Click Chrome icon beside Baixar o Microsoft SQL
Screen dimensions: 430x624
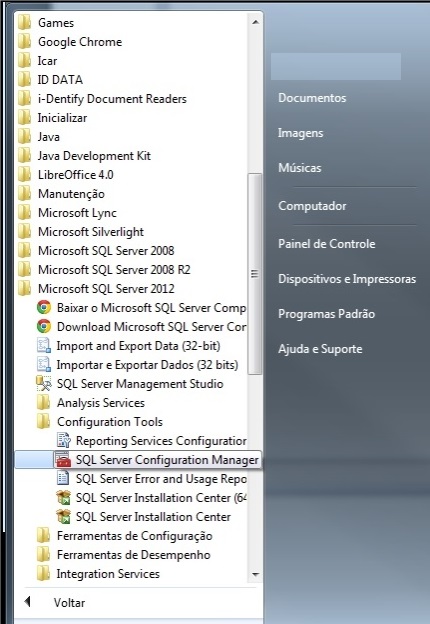[x=44, y=308]
